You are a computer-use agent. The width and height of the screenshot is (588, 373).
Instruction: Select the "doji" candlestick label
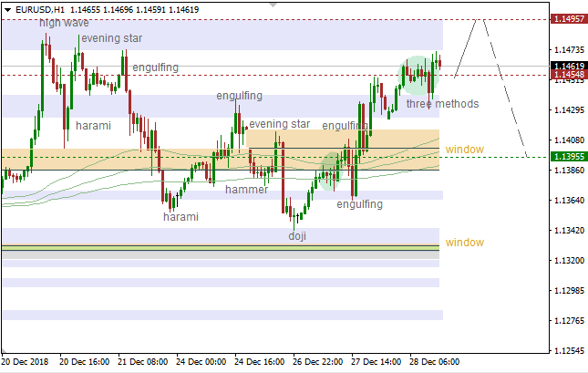[297, 235]
